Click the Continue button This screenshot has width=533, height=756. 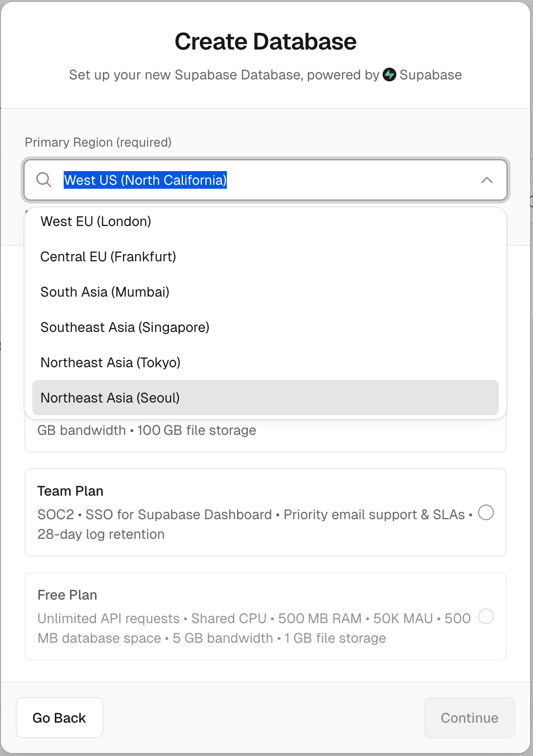point(469,718)
